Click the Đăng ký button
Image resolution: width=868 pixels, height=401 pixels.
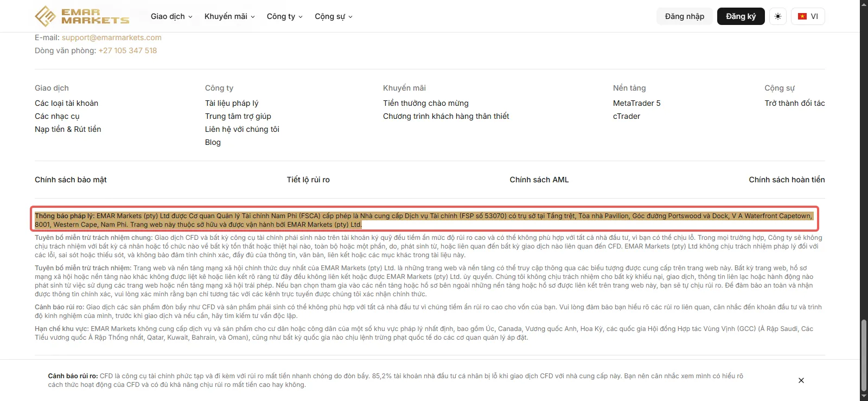coord(741,16)
